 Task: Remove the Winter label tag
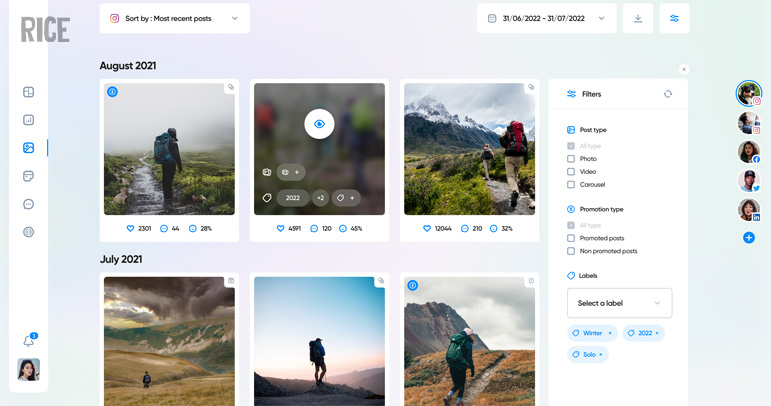point(610,333)
